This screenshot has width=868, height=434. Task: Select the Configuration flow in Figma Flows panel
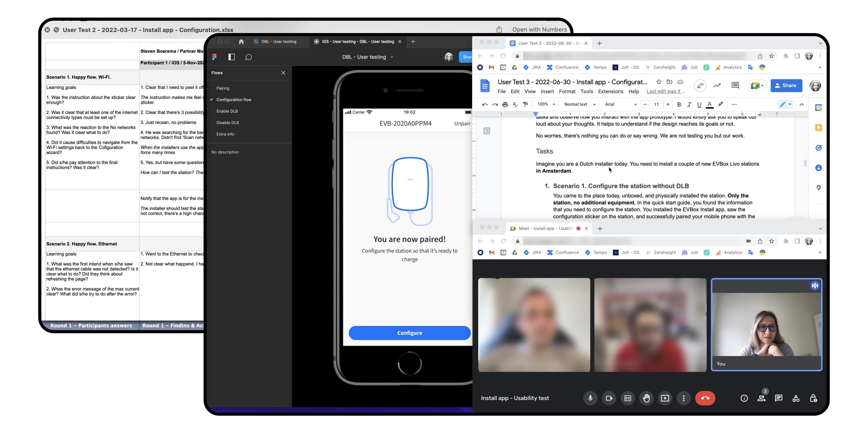[x=234, y=99]
